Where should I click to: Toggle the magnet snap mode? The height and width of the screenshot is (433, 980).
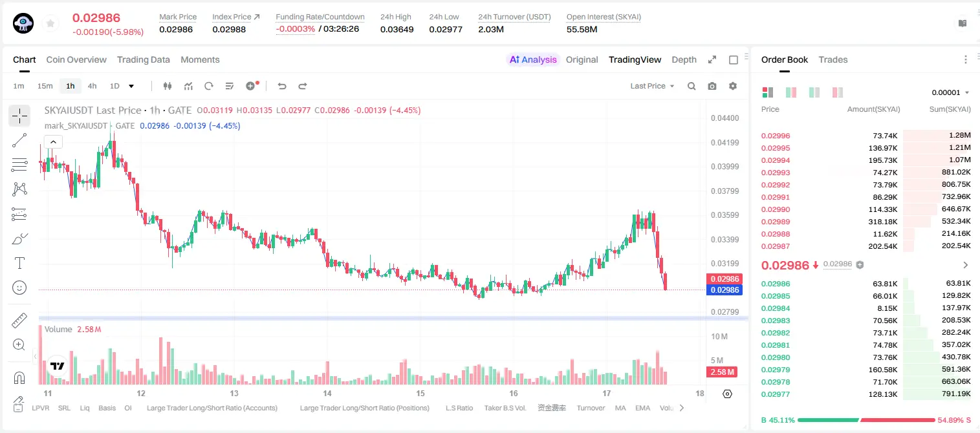(19, 377)
